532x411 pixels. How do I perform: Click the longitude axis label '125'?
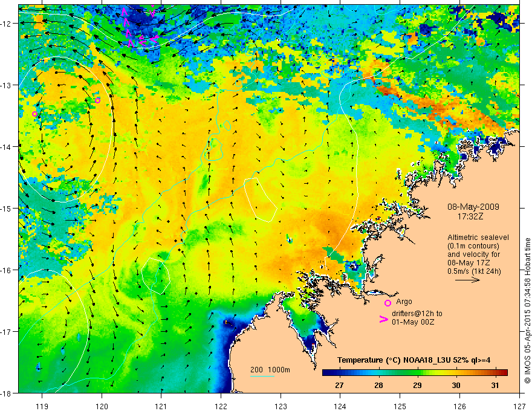coord(400,406)
